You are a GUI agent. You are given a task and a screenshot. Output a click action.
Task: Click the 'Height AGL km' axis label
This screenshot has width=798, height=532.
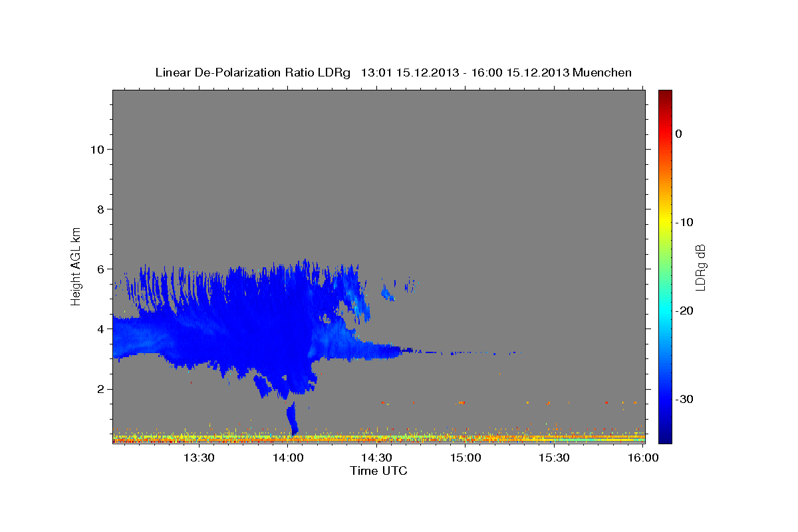76,266
